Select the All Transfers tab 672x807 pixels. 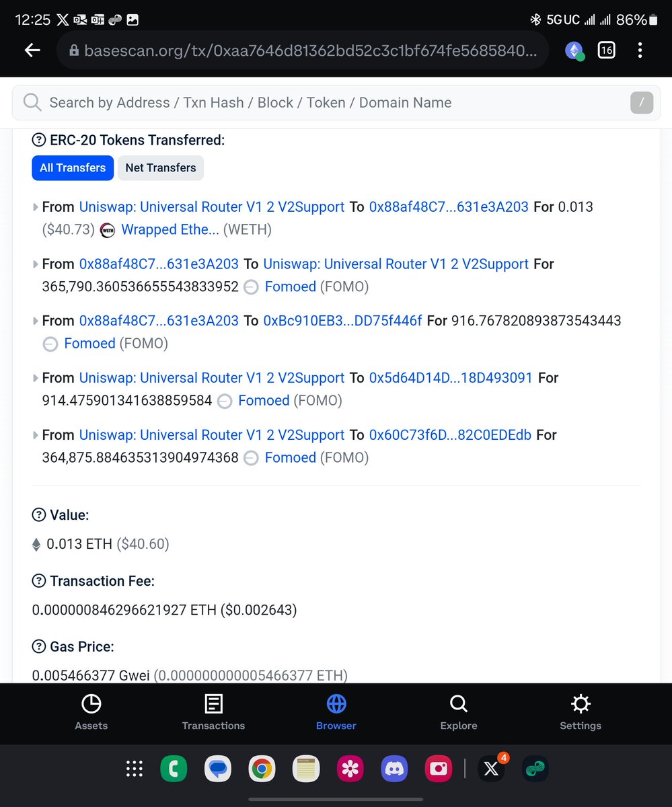point(73,167)
